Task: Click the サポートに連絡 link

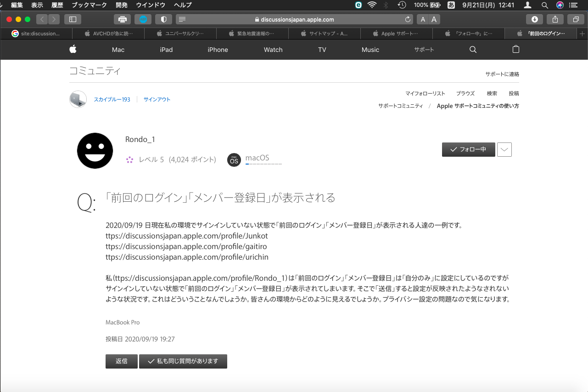Action: pyautogui.click(x=502, y=74)
